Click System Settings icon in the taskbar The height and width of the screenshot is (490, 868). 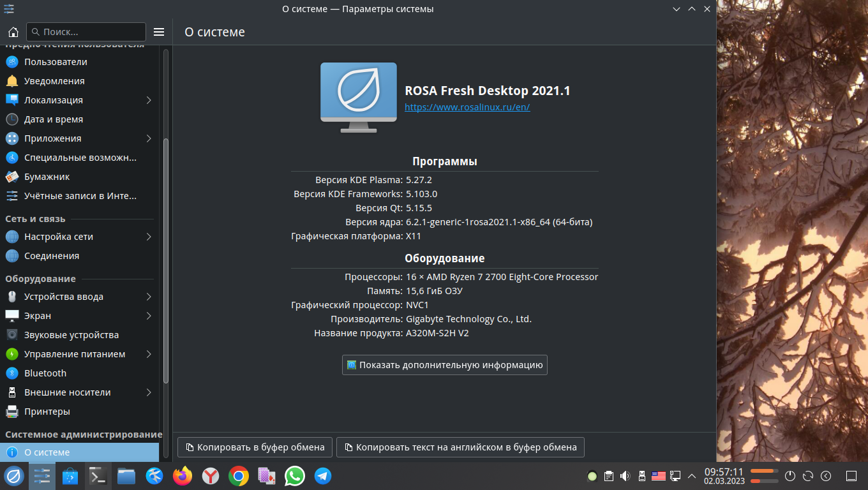42,476
